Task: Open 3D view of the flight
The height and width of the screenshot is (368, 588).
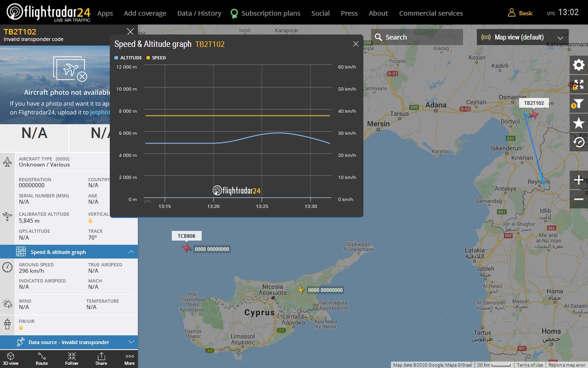Action: [11, 359]
